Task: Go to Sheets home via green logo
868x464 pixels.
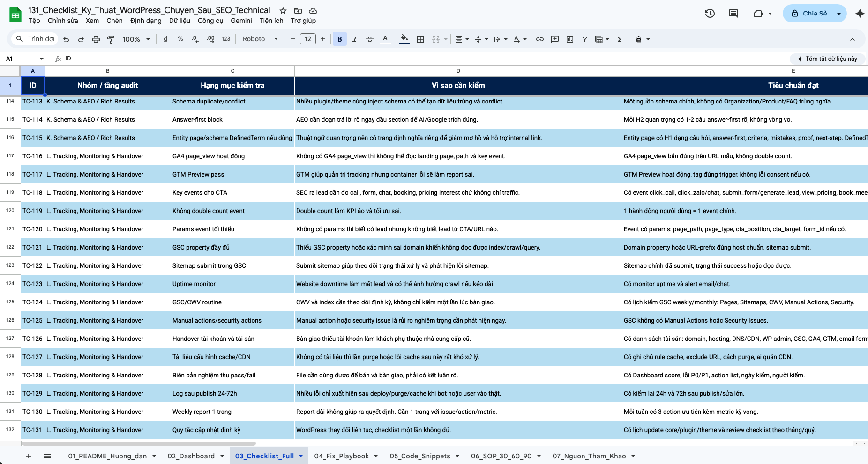Action: coord(15,15)
